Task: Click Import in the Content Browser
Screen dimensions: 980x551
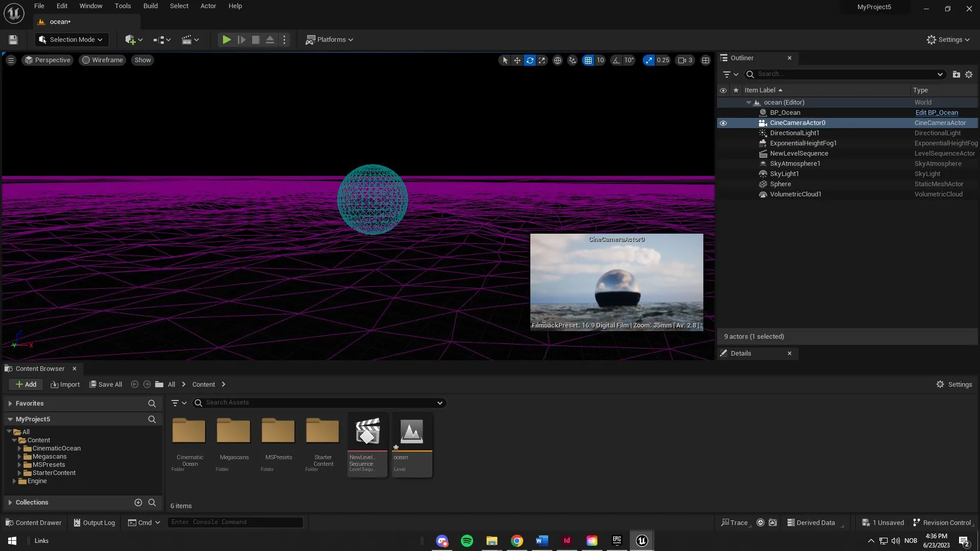Action: [x=65, y=385]
